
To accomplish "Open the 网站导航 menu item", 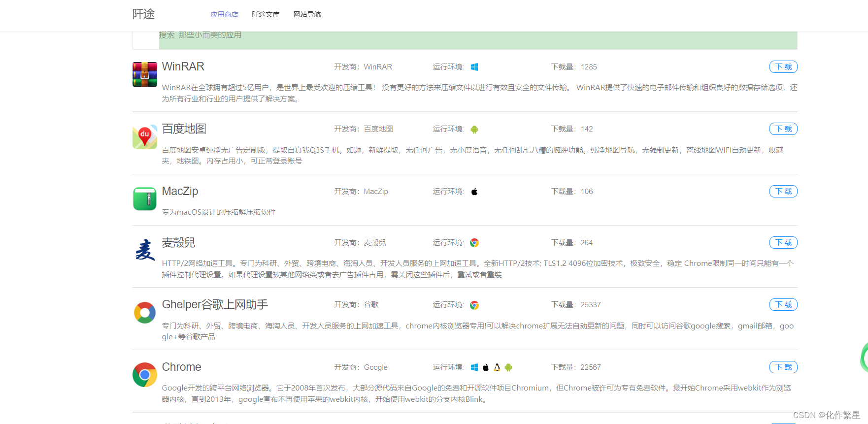I will 307,14.
